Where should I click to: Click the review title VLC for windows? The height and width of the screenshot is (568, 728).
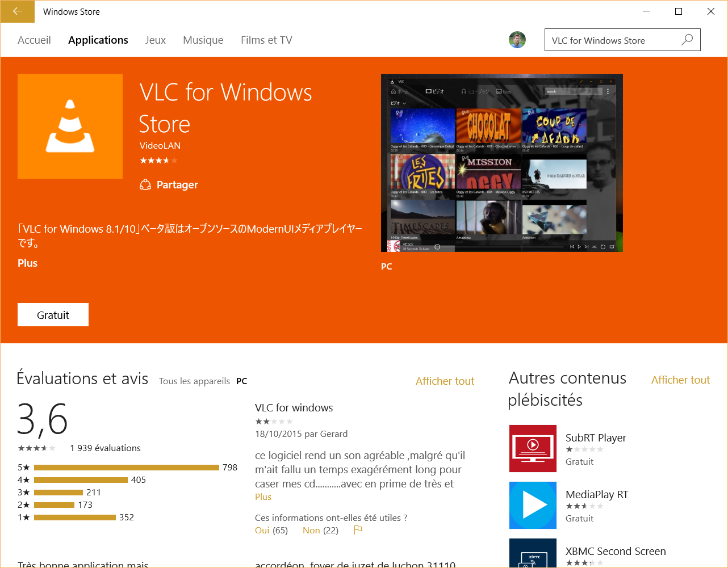(x=294, y=407)
